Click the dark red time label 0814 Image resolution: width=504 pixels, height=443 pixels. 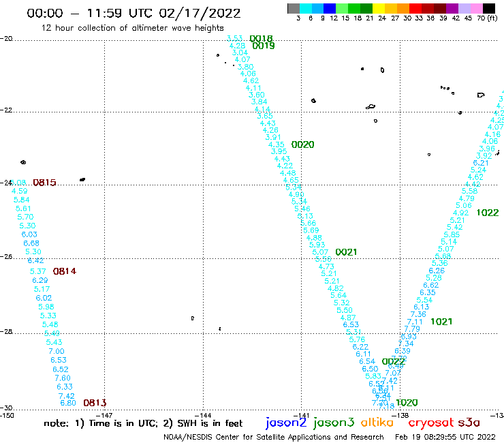point(64,271)
